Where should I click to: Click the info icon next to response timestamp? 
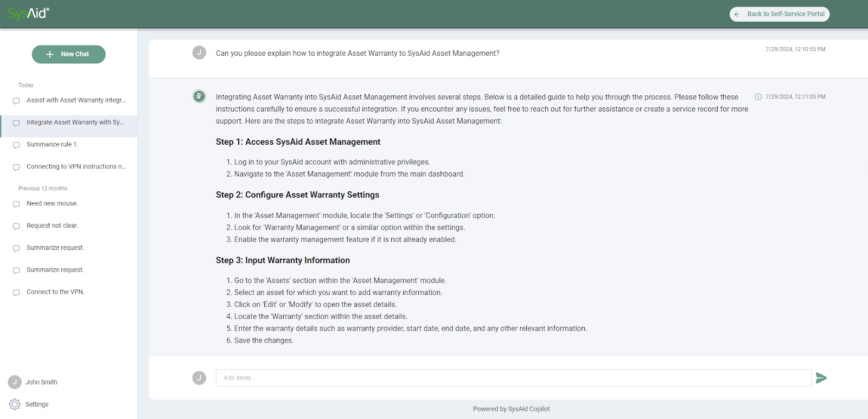tap(758, 97)
